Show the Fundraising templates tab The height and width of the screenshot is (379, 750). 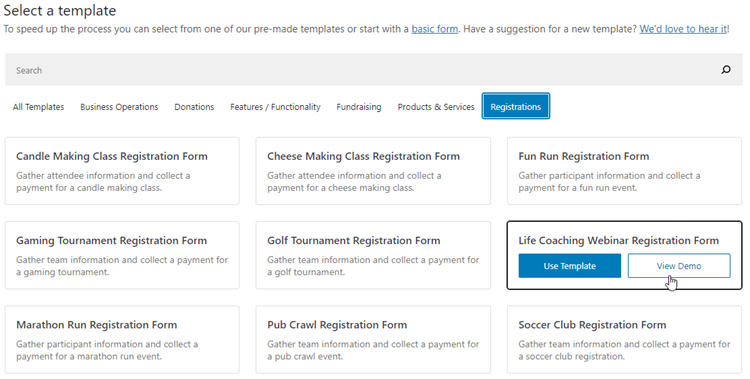(x=359, y=107)
